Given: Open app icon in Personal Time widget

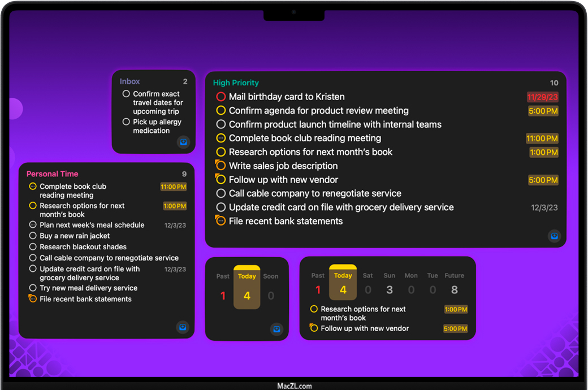Looking at the screenshot, I should 183,327.
